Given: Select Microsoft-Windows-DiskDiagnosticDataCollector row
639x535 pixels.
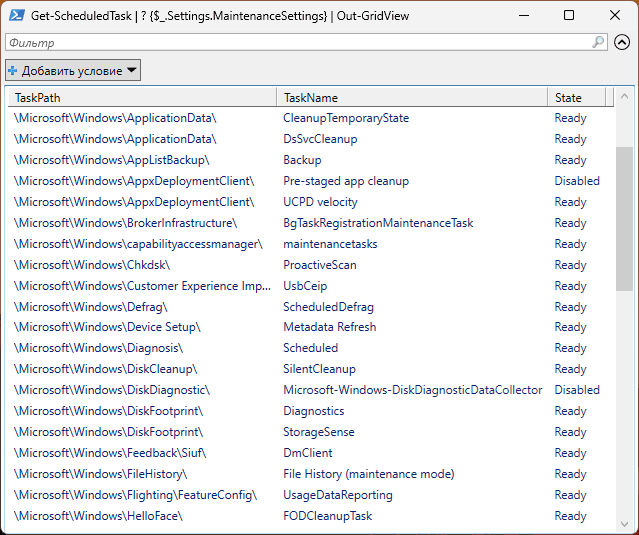Looking at the screenshot, I should point(311,390).
